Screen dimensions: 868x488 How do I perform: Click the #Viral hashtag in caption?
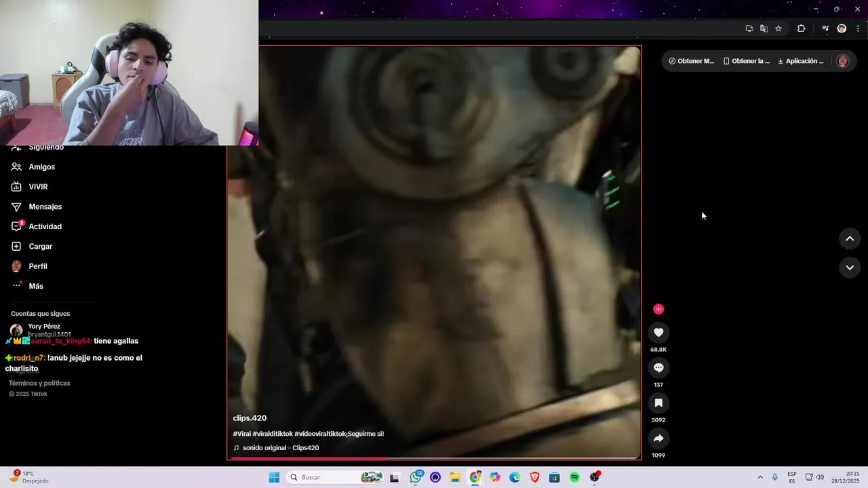tap(241, 434)
